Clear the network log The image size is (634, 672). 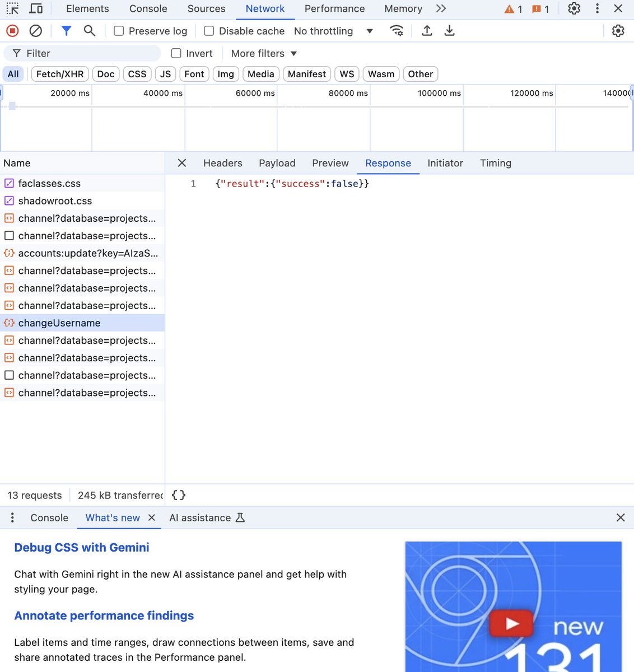tap(36, 31)
